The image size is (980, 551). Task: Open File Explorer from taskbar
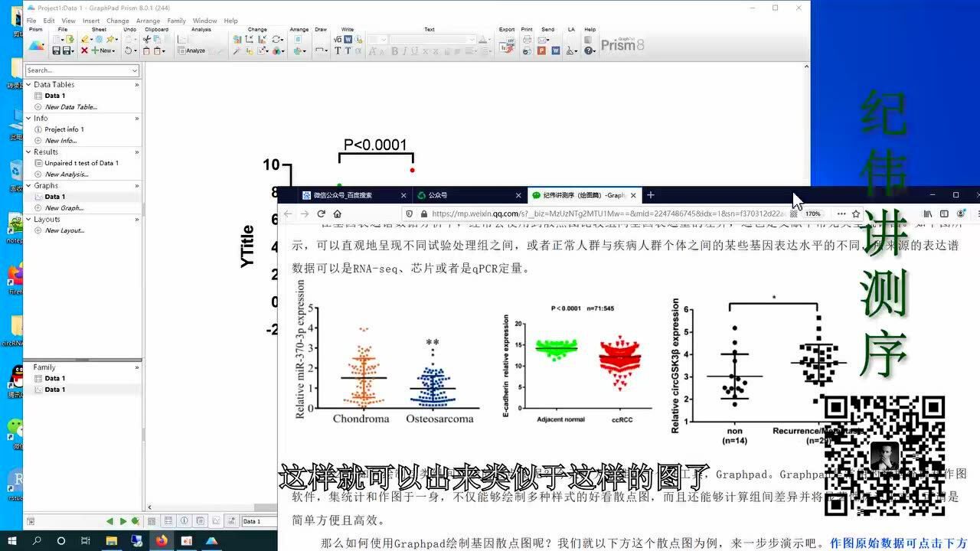tap(112, 540)
